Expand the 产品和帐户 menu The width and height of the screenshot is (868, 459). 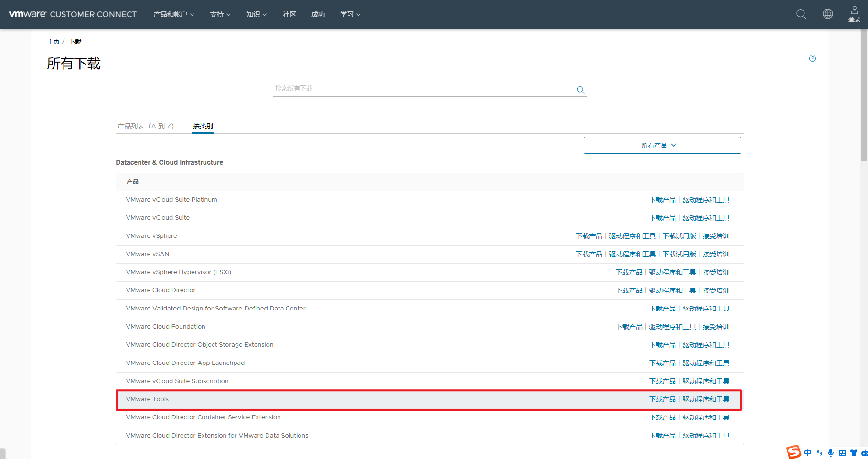coord(173,14)
